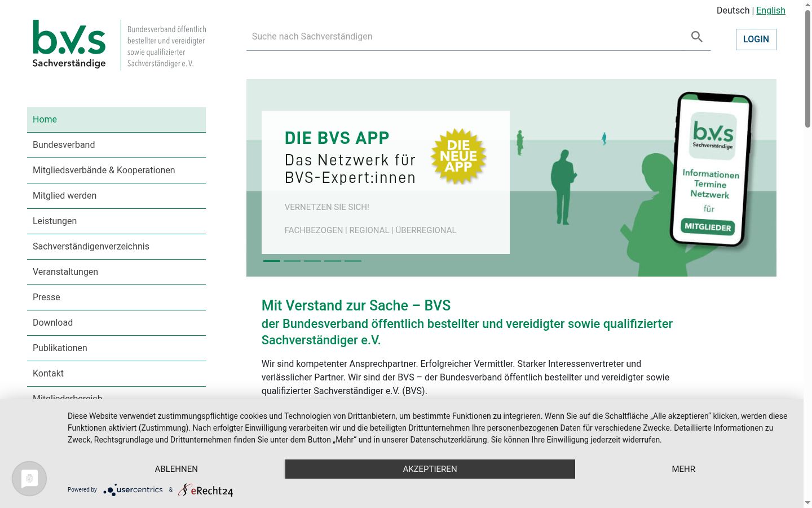This screenshot has width=812, height=508.
Task: Click the 'DIE BVS APP' banner heading
Action: (x=337, y=138)
